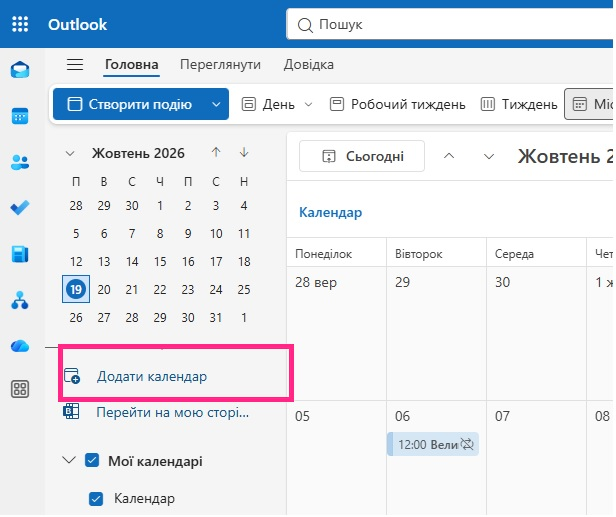Open the blue Word-style document app icon
This screenshot has height=517, width=616.
pyautogui.click(x=20, y=254)
